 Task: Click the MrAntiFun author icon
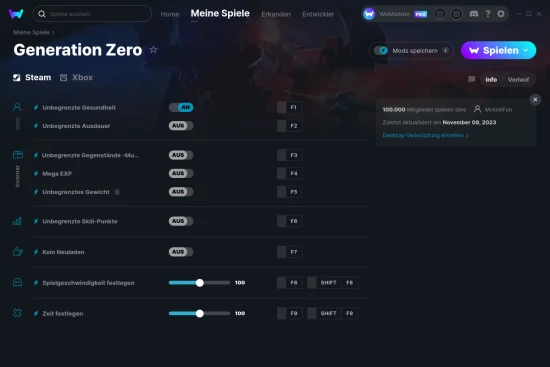point(477,109)
